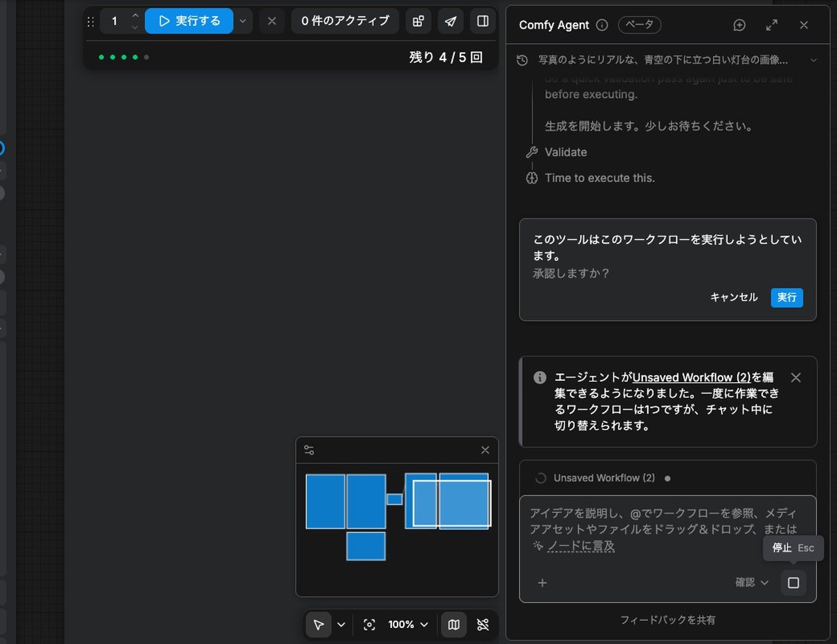Add attachment with plus icon
The height and width of the screenshot is (644, 837).
point(542,583)
